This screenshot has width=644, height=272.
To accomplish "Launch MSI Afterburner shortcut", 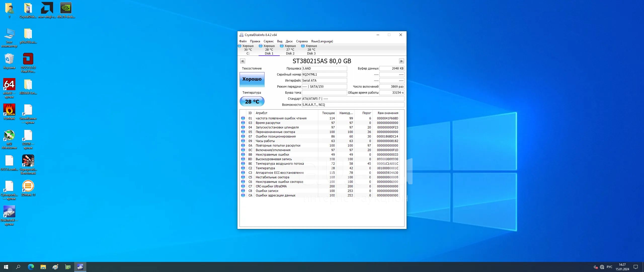I will click(x=9, y=139).
